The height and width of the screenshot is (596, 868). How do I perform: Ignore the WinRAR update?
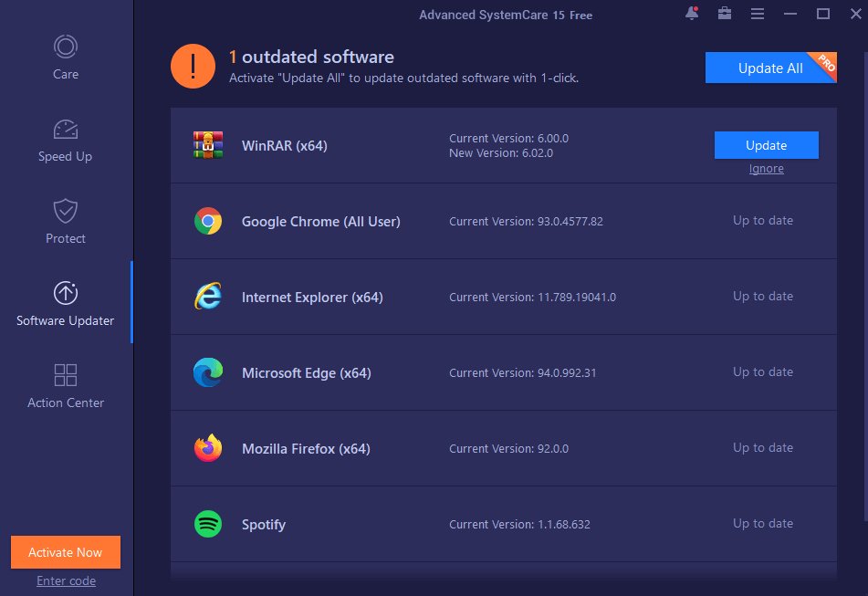(766, 168)
